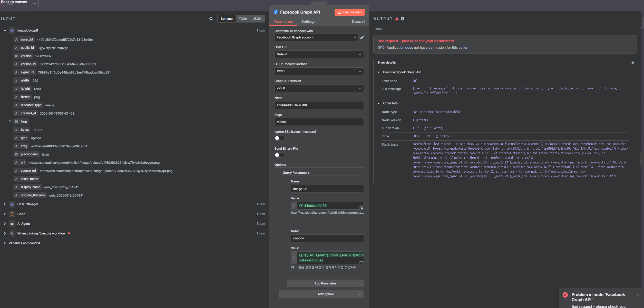Click the drag handle above the node panel
Screen dimensions: 644x308
point(319,4)
